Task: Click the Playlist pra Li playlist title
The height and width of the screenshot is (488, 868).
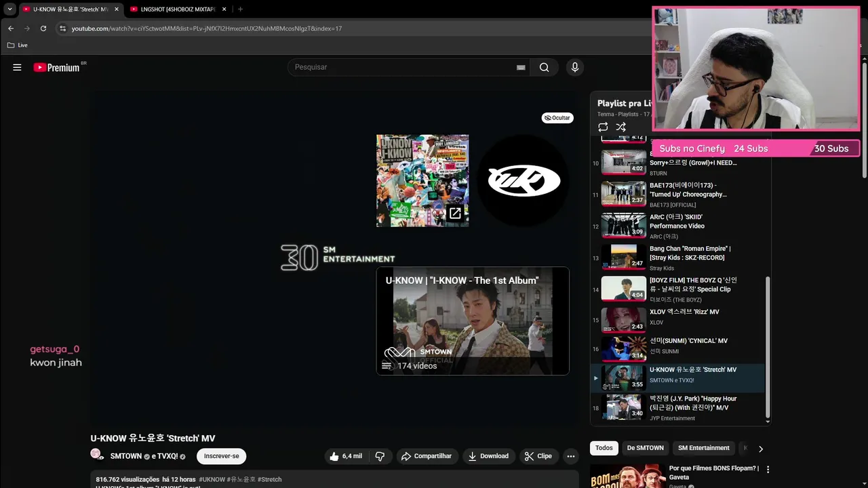Action: pyautogui.click(x=625, y=103)
